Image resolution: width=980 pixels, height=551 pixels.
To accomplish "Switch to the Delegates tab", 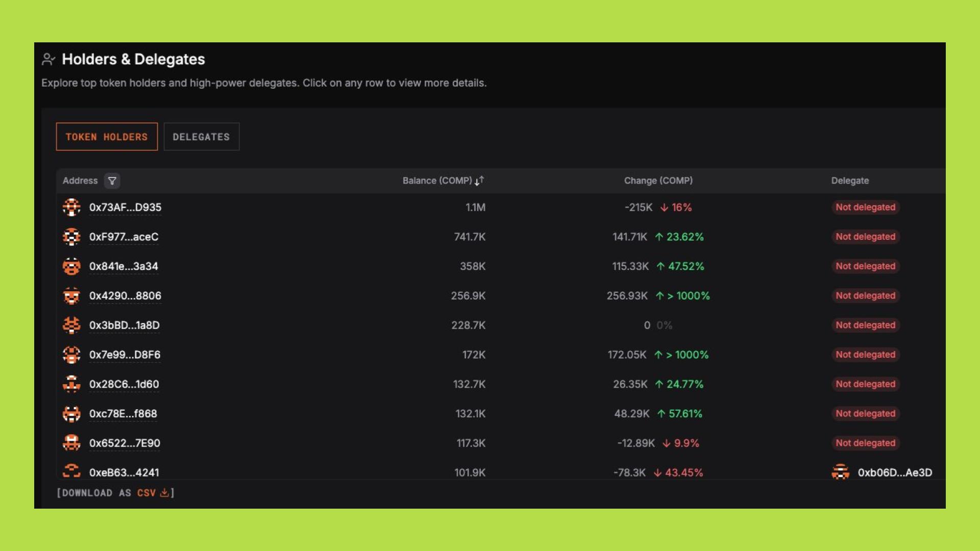I will (x=201, y=137).
